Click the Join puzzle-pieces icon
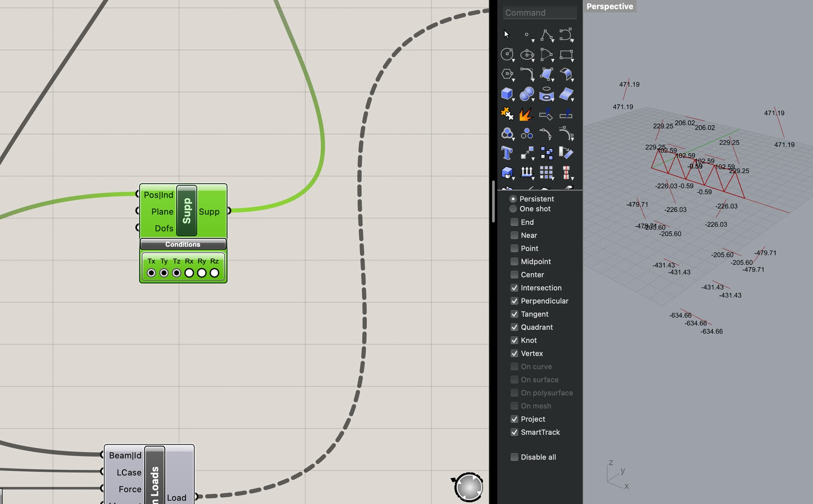The image size is (813, 504). point(506,114)
